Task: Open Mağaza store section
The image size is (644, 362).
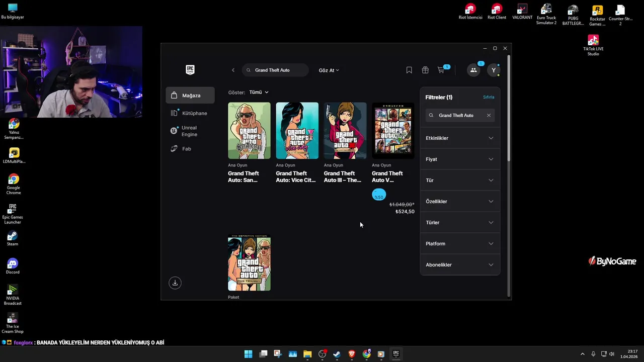Action: (x=190, y=96)
